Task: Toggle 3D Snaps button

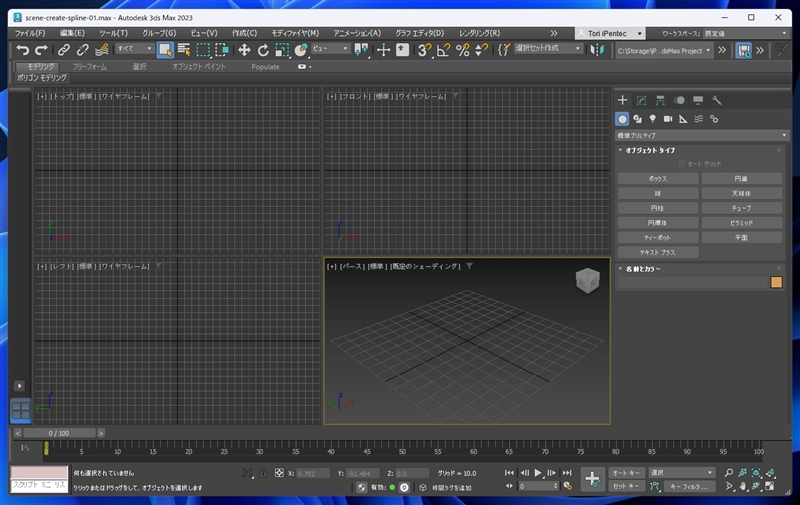Action: tap(424, 50)
